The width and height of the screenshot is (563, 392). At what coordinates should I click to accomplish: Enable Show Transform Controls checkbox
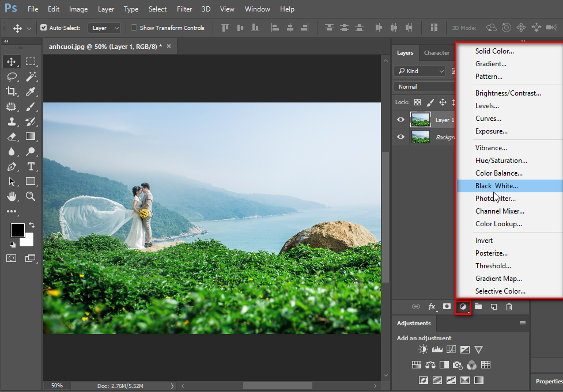[134, 28]
